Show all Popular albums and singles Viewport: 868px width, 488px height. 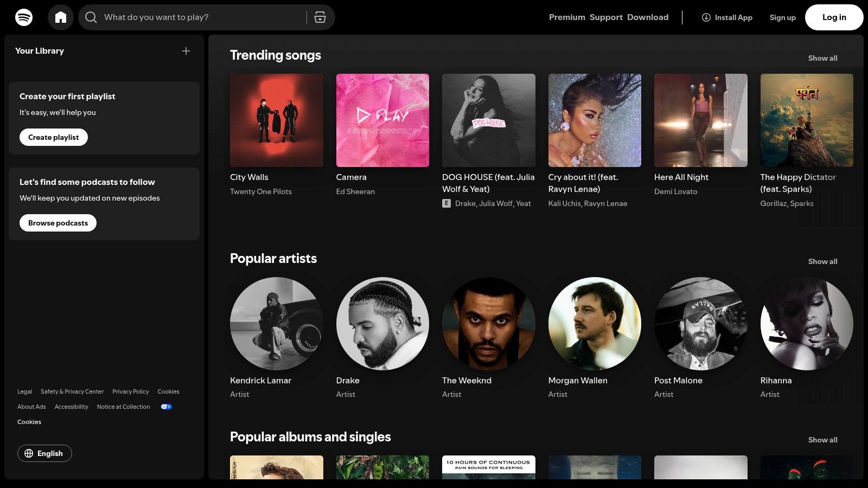(822, 440)
